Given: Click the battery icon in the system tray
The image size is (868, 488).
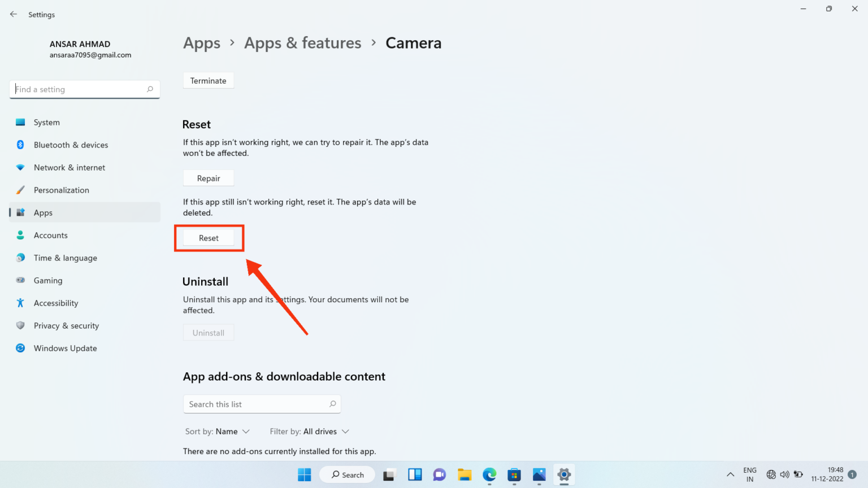Looking at the screenshot, I should point(798,475).
